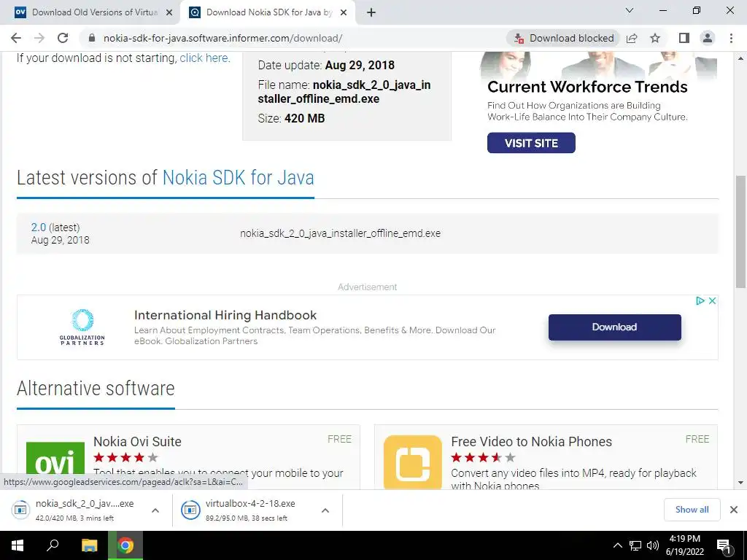Viewport: 747px width, 560px height.
Task: Click scrollbar down arrow
Action: (740, 483)
